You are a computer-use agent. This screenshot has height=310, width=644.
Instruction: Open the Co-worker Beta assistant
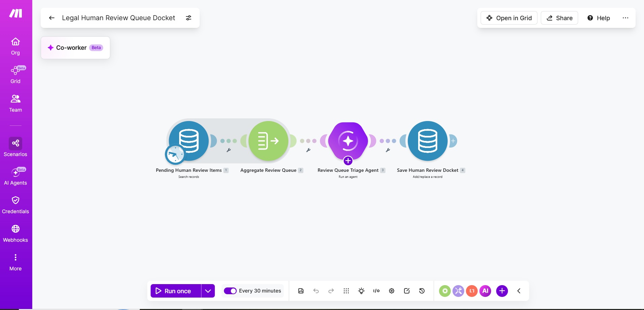75,48
